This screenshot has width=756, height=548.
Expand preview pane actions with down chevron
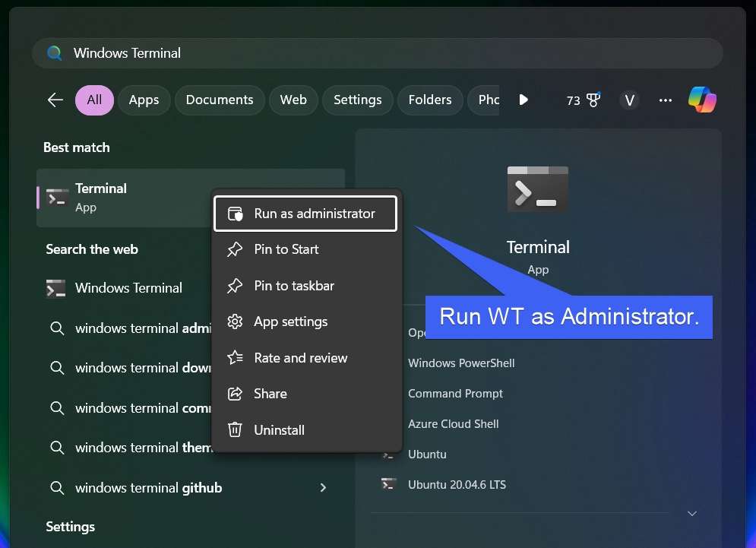(x=692, y=513)
